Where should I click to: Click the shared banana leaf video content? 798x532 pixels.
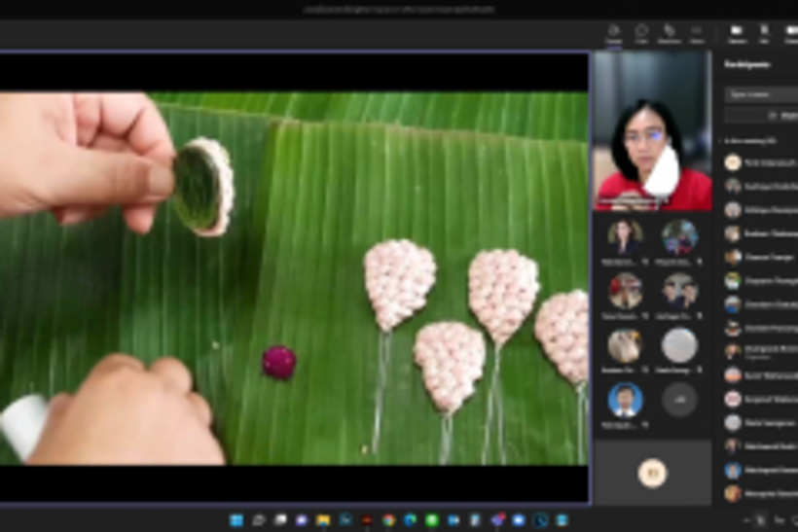click(294, 278)
